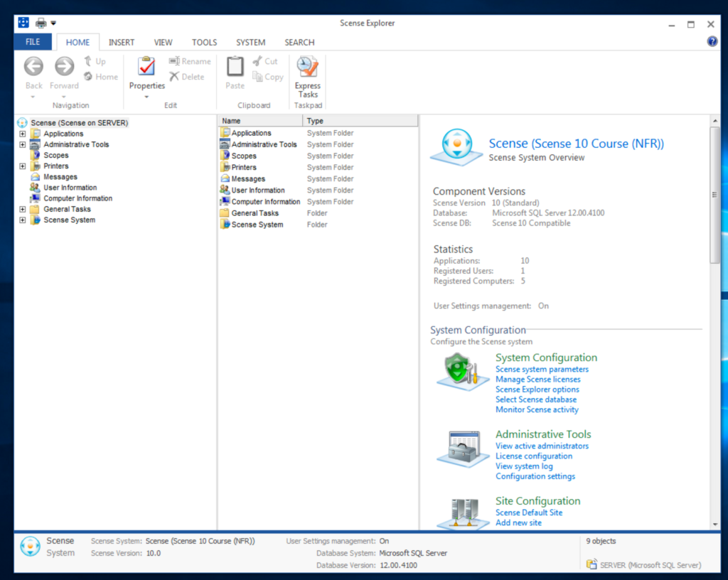Click the SERVER database icon in status bar

click(591, 564)
